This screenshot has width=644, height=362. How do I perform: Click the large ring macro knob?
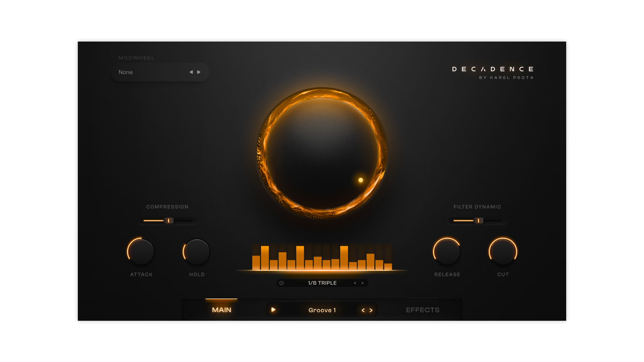pos(322,153)
